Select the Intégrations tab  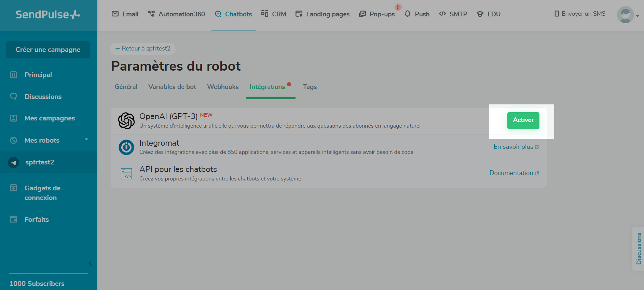coord(267,87)
